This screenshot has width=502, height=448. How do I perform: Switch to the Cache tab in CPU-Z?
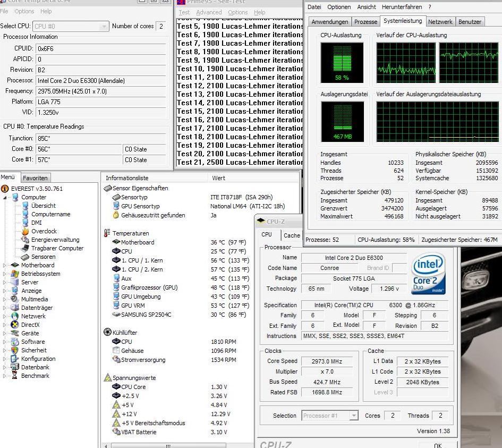pos(292,235)
